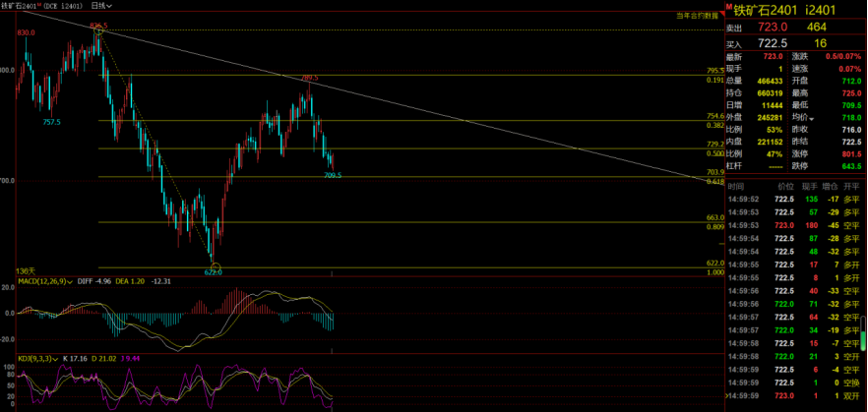Click the Fibonacci 795.5 level label

click(715, 71)
